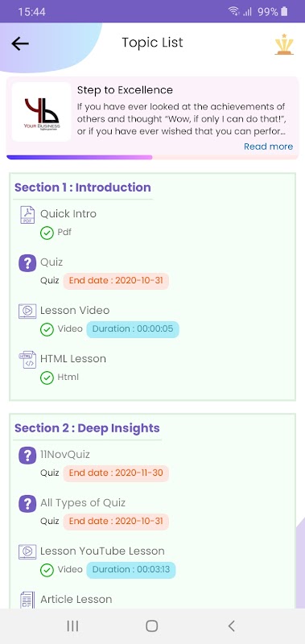
Task: Open the Section 1 : Introduction header
Action: click(83, 188)
